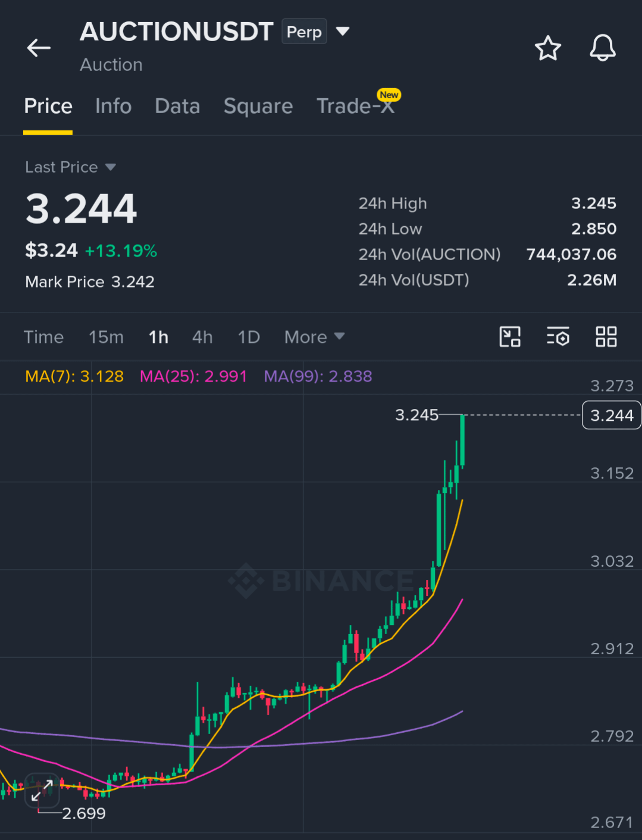This screenshot has height=840, width=642.
Task: Tap the Mark Price 3.242 text
Action: (x=90, y=282)
